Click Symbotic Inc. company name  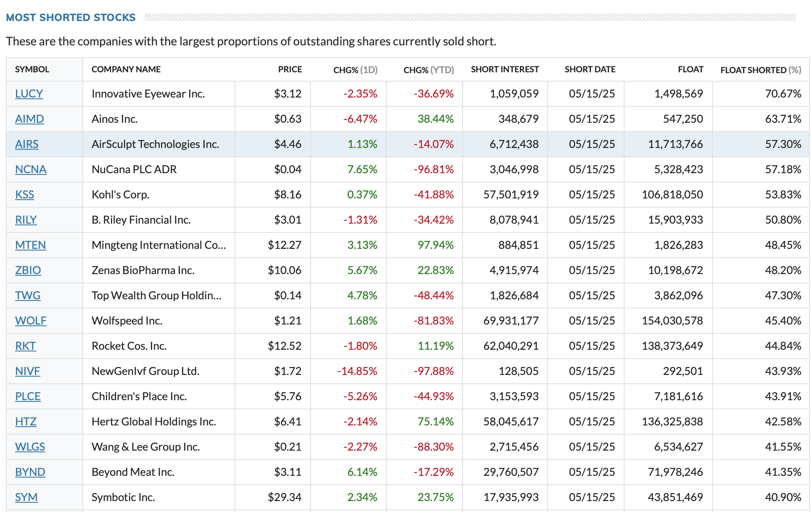(x=123, y=497)
